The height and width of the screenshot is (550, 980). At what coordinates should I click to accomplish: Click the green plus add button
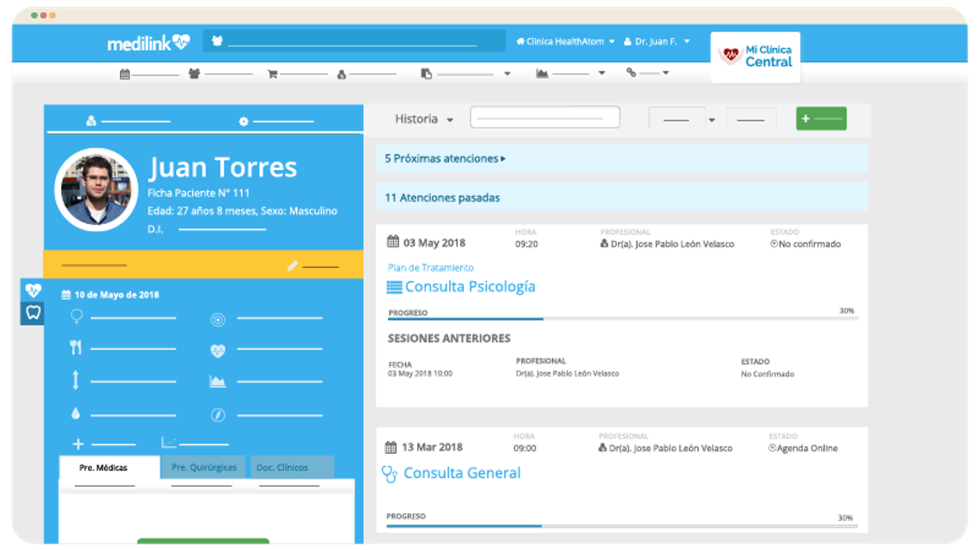[x=821, y=119]
